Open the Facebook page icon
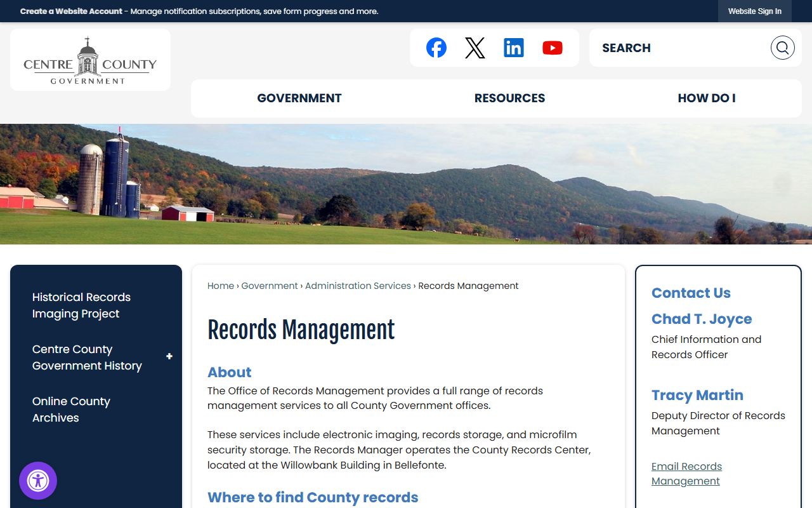812x508 pixels. coord(436,48)
